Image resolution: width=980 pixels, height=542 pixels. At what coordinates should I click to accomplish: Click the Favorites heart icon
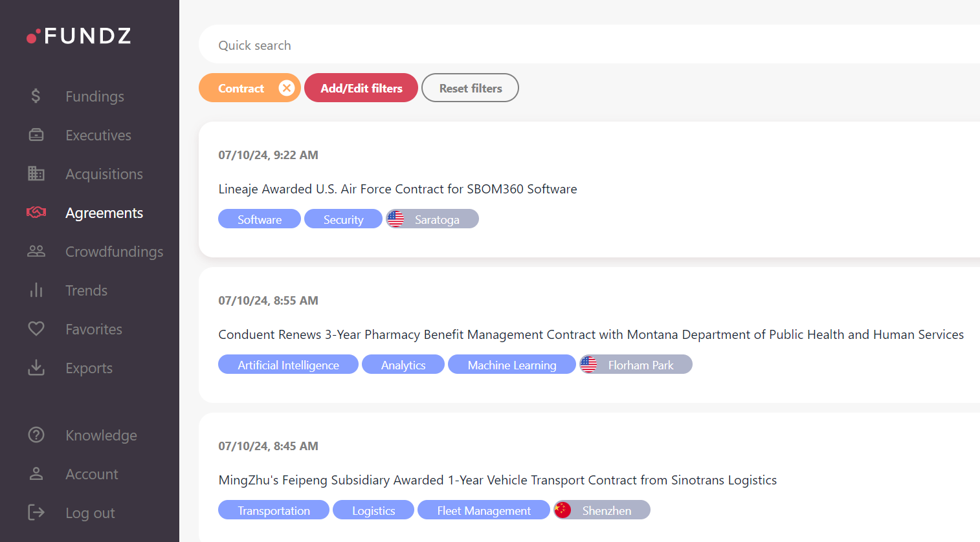click(36, 329)
